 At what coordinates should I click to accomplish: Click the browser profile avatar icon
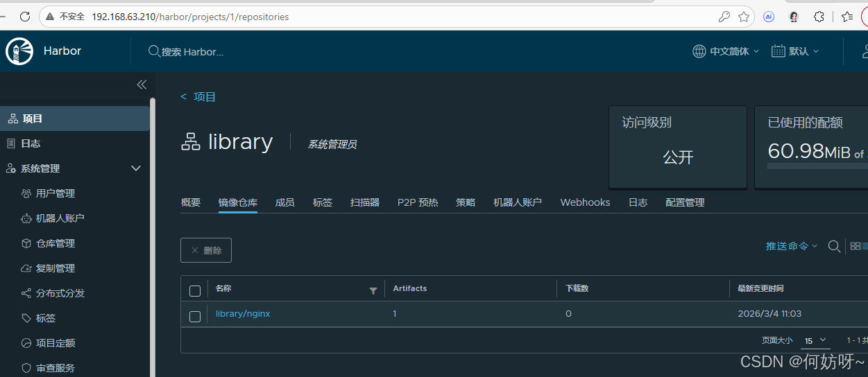(x=794, y=17)
